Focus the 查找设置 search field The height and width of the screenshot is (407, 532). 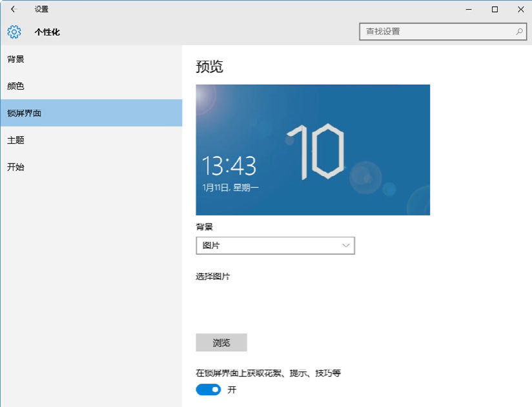click(x=436, y=31)
